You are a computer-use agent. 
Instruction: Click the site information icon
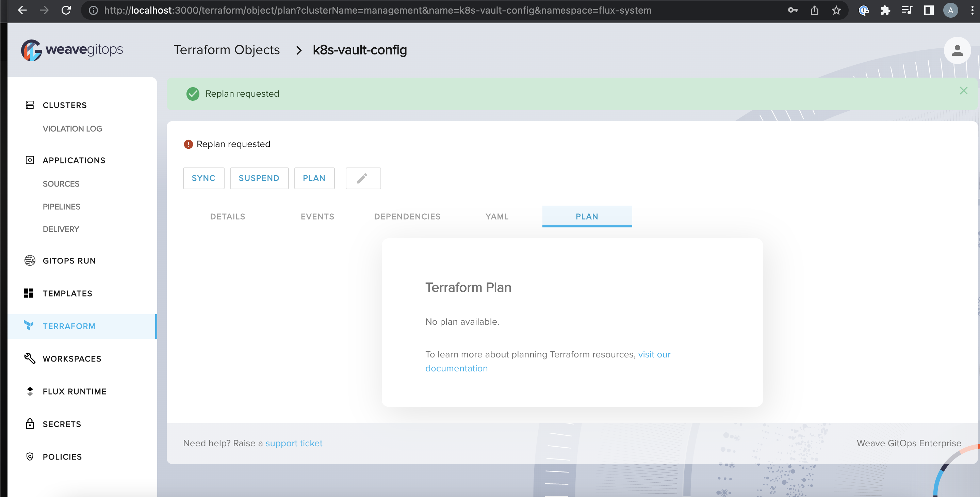pos(93,10)
